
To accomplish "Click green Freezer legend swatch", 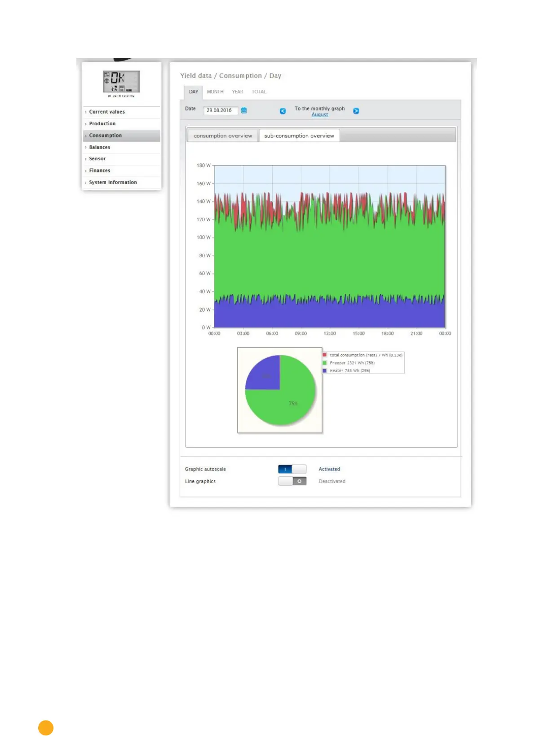I will [325, 363].
